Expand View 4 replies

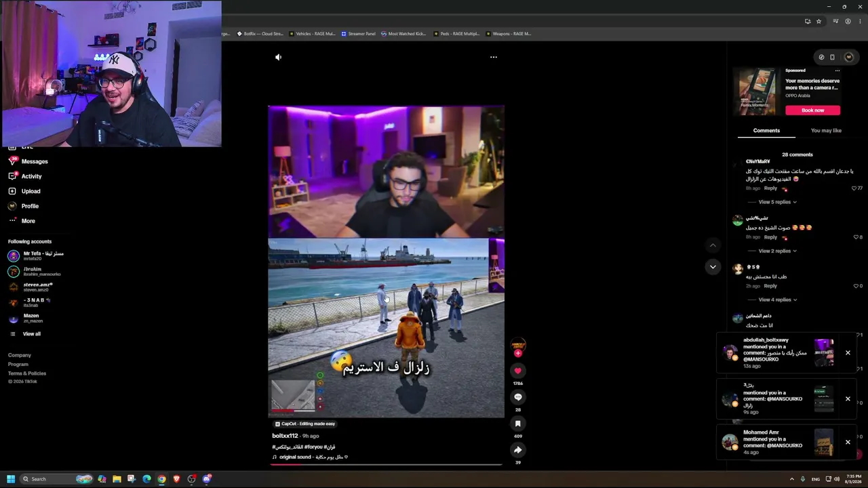tap(778, 300)
